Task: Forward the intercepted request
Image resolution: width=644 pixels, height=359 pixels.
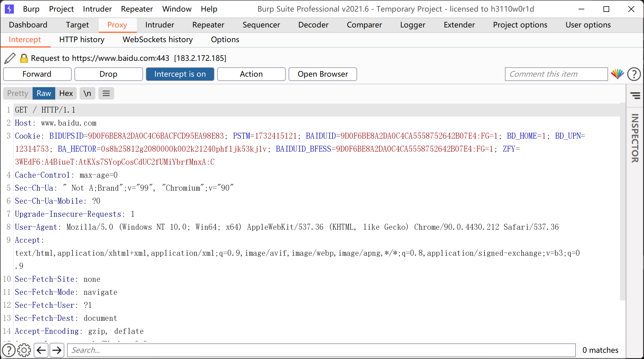Action: 37,74
